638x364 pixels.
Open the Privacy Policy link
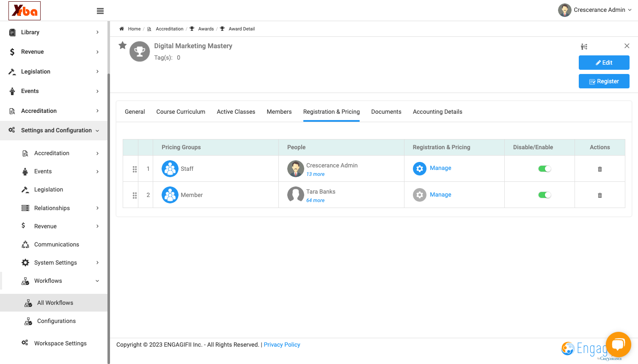click(x=282, y=345)
